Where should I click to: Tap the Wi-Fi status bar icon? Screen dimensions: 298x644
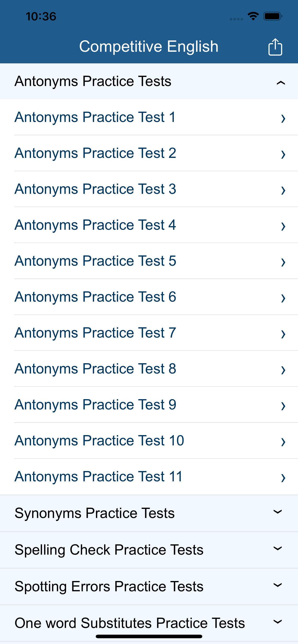(x=253, y=16)
